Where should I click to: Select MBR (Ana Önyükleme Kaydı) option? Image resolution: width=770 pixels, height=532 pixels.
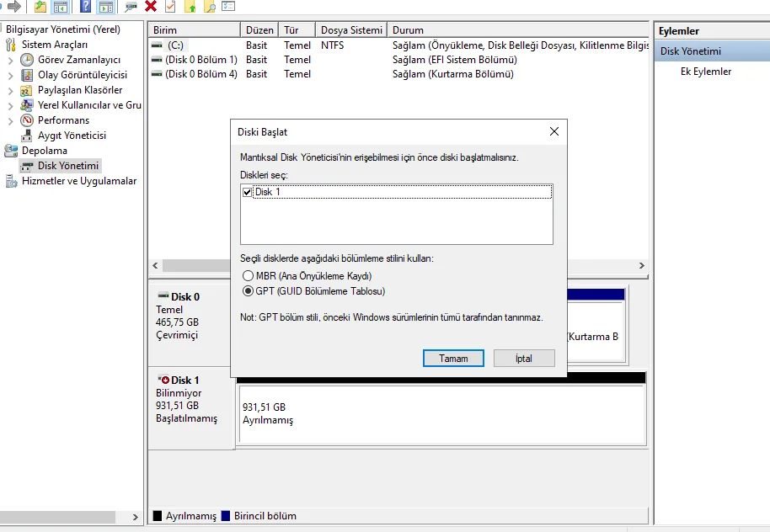[x=248, y=276]
